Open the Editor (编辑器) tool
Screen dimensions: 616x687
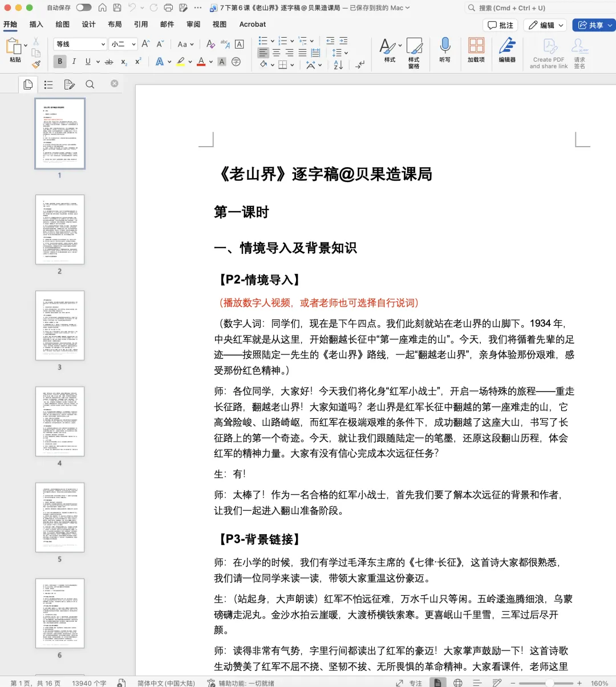click(507, 50)
